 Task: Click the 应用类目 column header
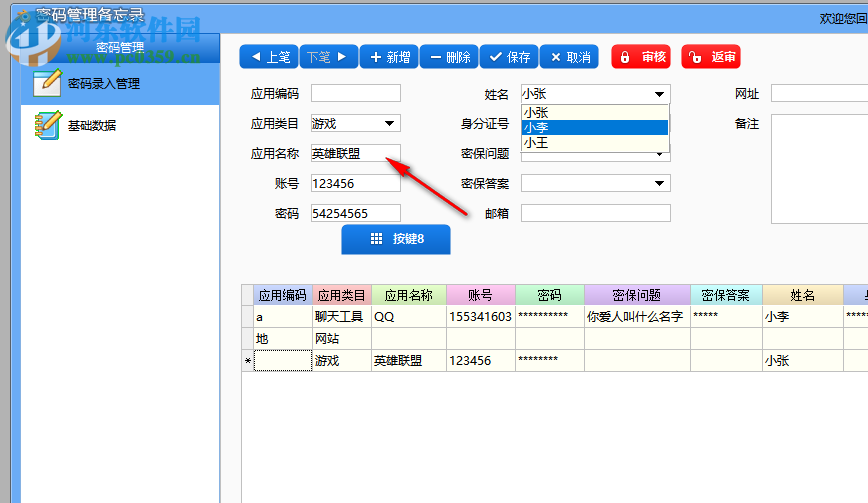pyautogui.click(x=342, y=295)
